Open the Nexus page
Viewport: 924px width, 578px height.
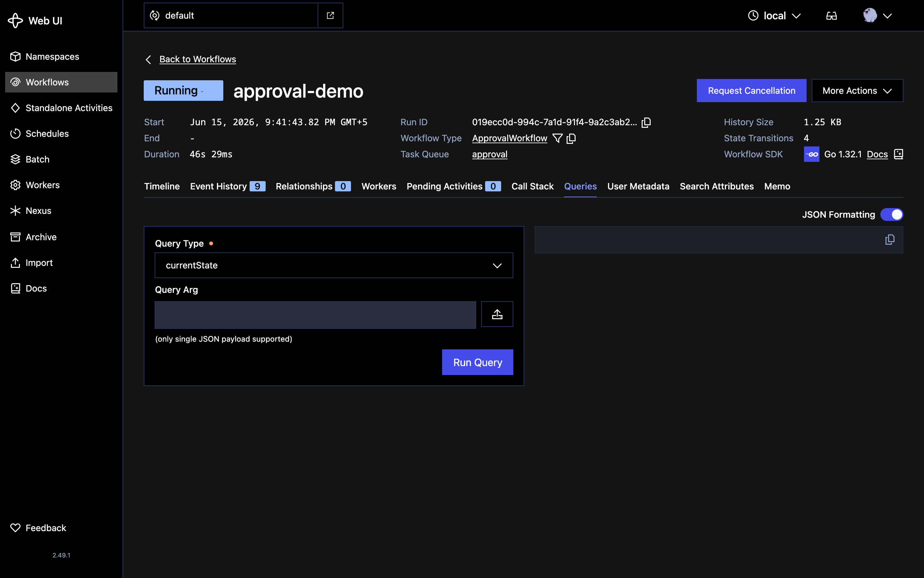61,211
